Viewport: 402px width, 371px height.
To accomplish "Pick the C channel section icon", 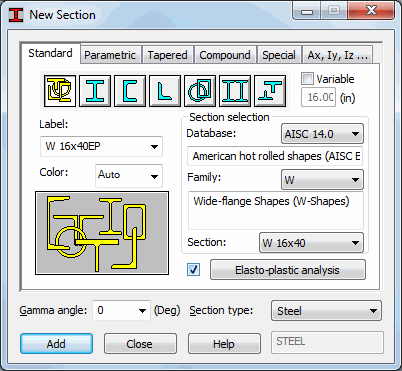I will [130, 91].
